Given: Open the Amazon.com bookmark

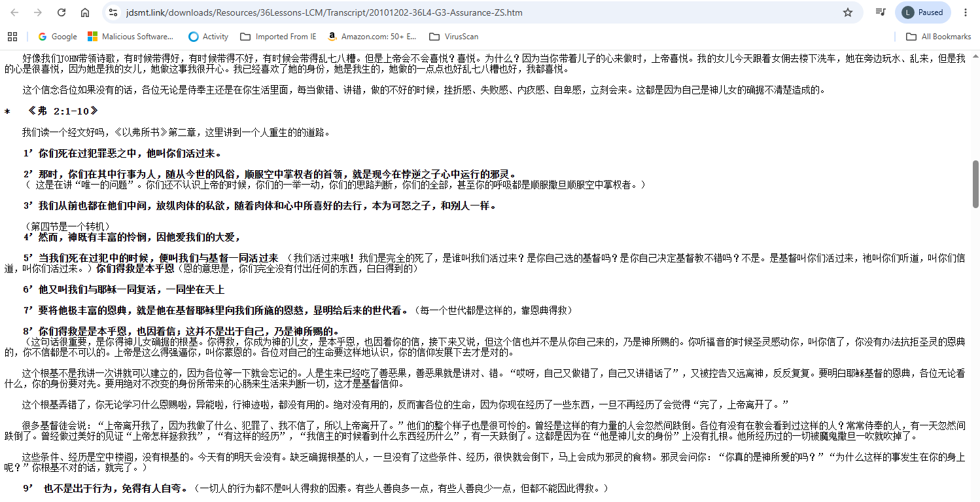Looking at the screenshot, I should (372, 37).
